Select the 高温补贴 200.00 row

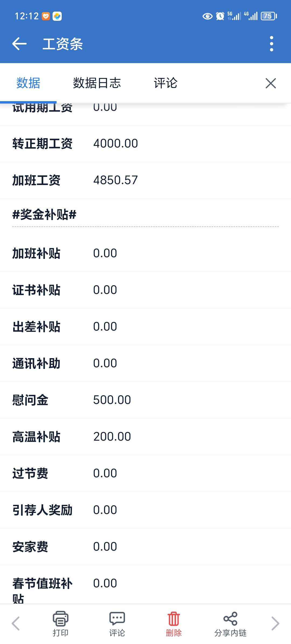145,437
